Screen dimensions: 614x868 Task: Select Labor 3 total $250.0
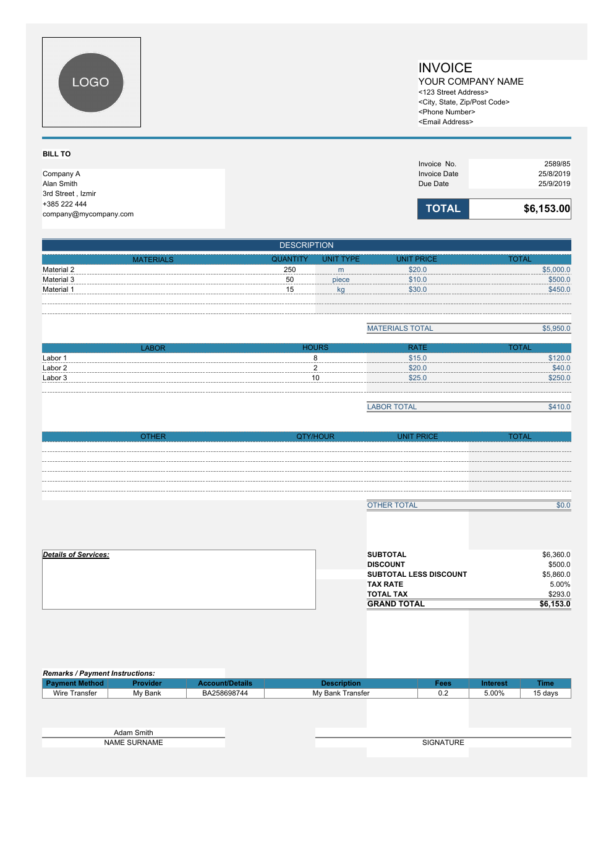point(559,378)
